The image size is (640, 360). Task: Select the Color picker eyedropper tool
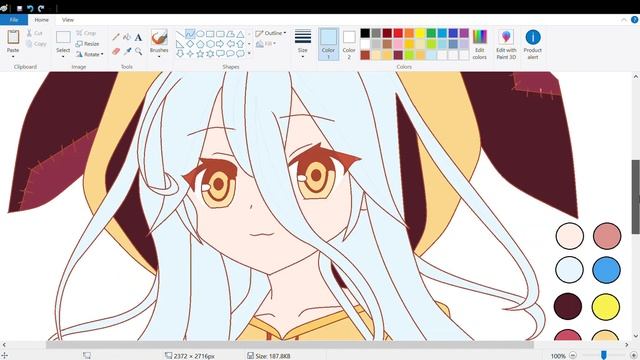127,51
